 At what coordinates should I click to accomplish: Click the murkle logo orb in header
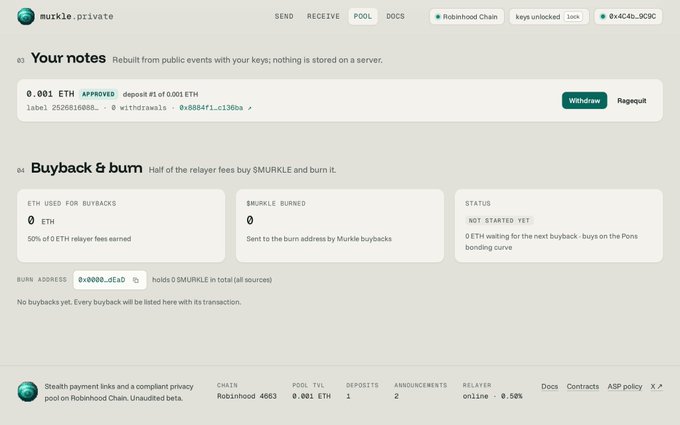click(26, 16)
